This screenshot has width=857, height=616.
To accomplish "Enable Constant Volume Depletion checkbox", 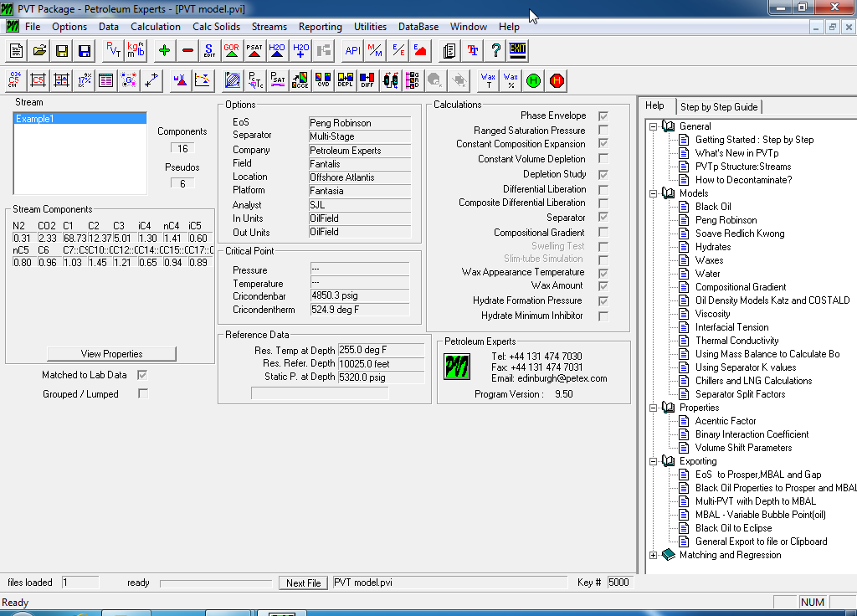I will 603,158.
